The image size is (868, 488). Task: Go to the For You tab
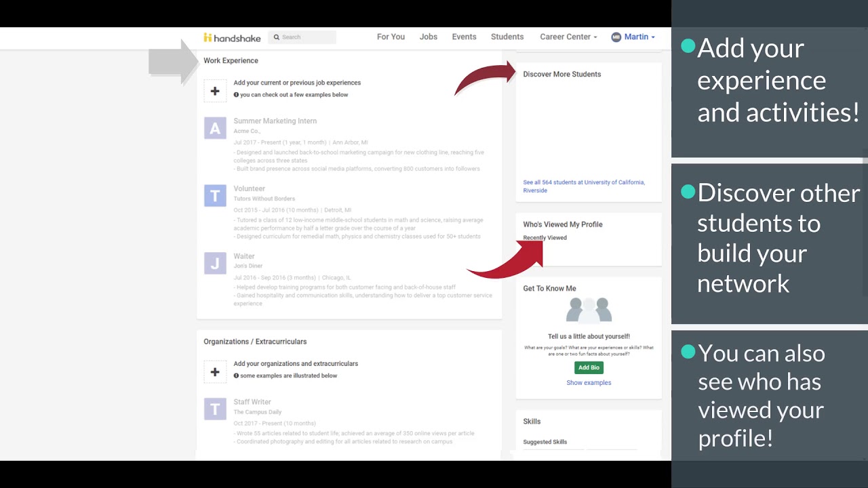[391, 37]
